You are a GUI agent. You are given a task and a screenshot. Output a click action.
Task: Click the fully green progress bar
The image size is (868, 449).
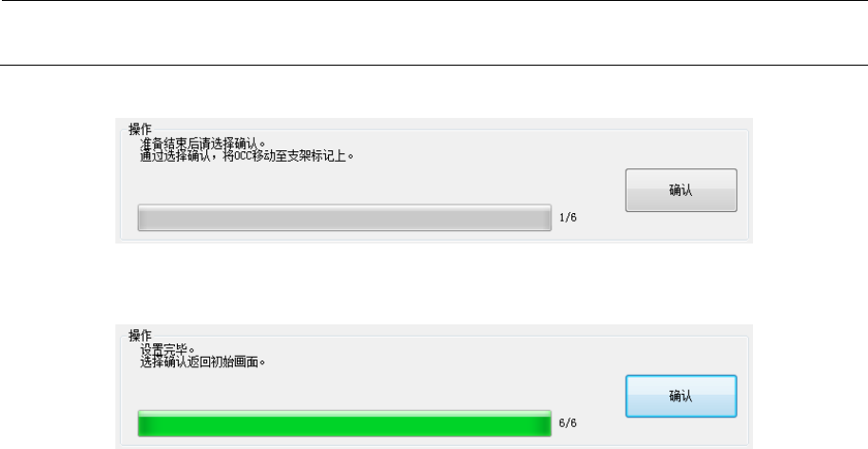point(344,423)
